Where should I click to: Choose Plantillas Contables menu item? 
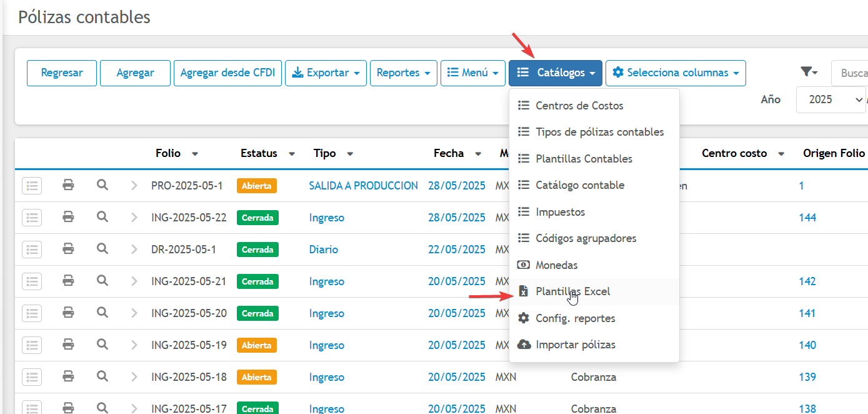click(594, 159)
